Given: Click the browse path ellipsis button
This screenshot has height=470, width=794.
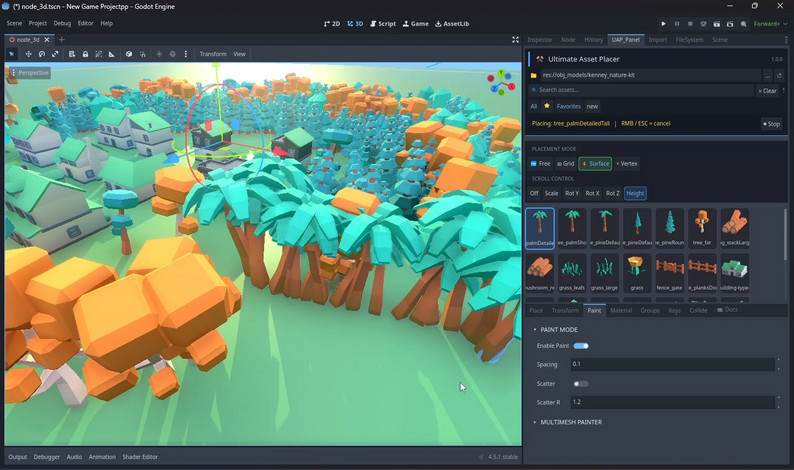Looking at the screenshot, I should tap(768, 75).
